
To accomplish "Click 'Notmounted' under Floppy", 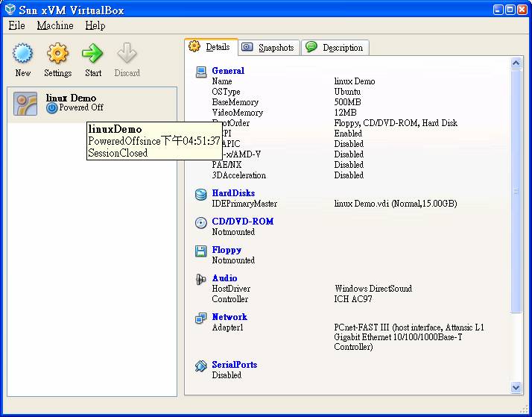I will click(x=233, y=260).
